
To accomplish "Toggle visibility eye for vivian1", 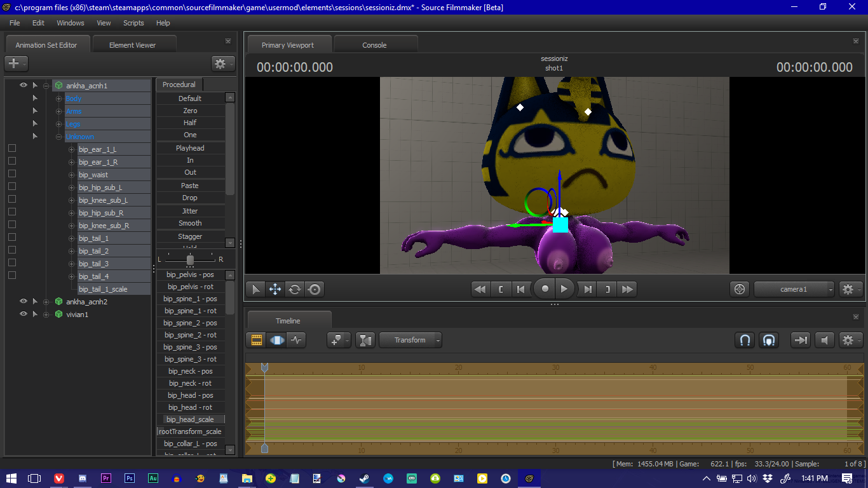I will coord(24,314).
